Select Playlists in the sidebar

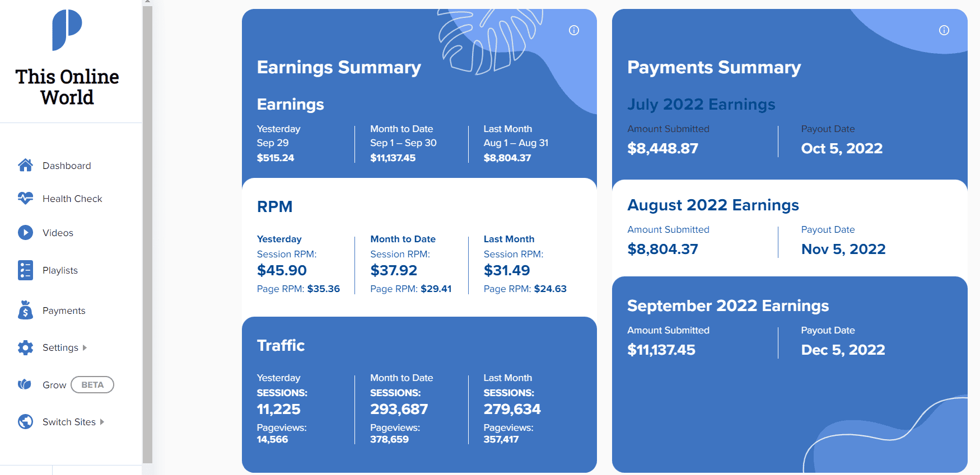click(60, 270)
